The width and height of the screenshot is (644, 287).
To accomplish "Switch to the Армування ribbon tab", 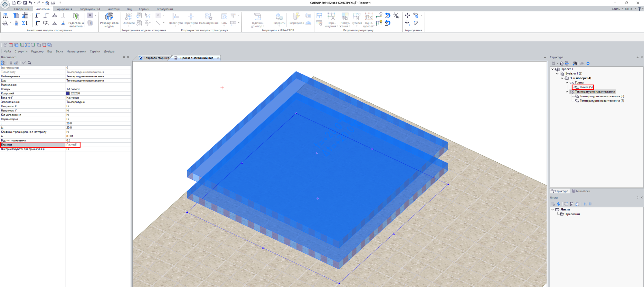I will [64, 9].
